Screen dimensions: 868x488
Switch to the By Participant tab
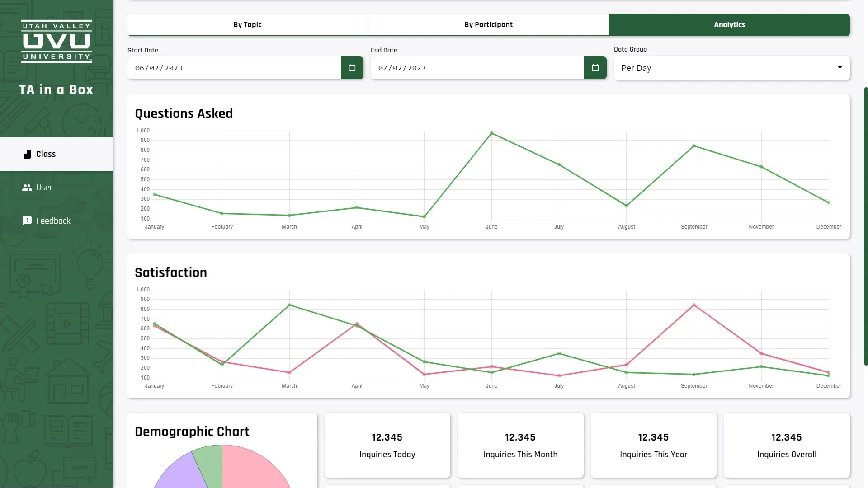click(x=488, y=25)
